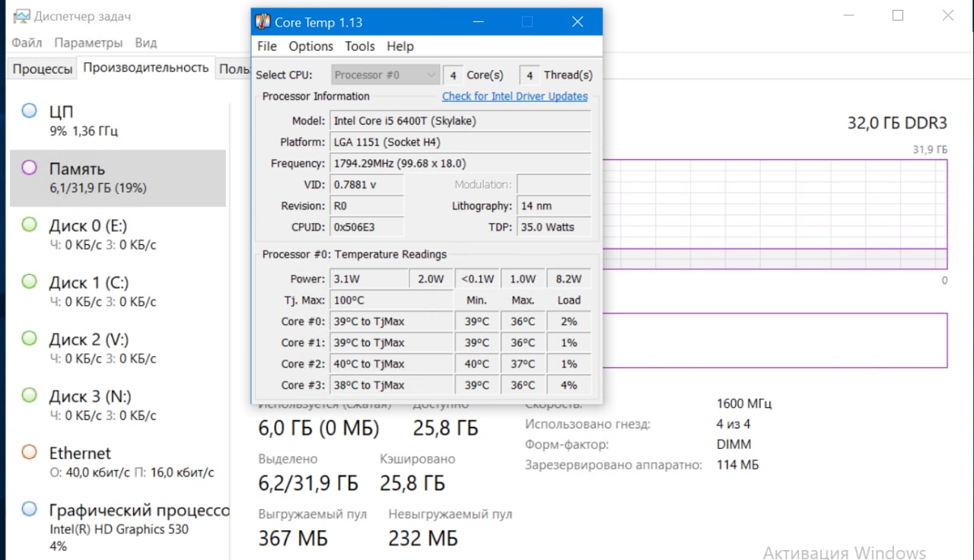Viewport: 974px width, 560px height.
Task: Select the Ethernet performance item
Action: tap(118, 462)
